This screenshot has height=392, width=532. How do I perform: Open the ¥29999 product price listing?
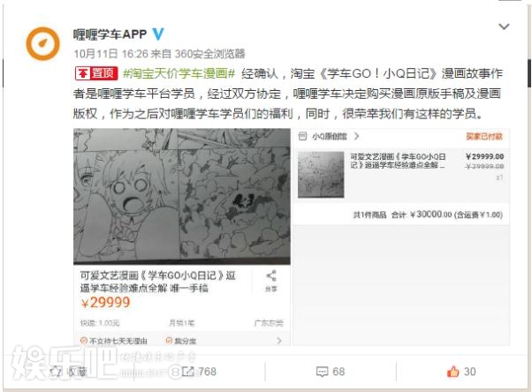click(105, 303)
